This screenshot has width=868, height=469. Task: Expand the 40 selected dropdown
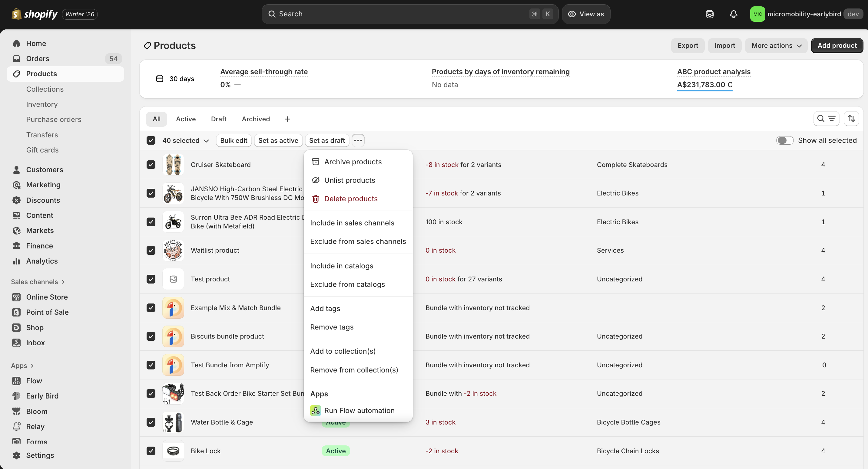click(185, 140)
